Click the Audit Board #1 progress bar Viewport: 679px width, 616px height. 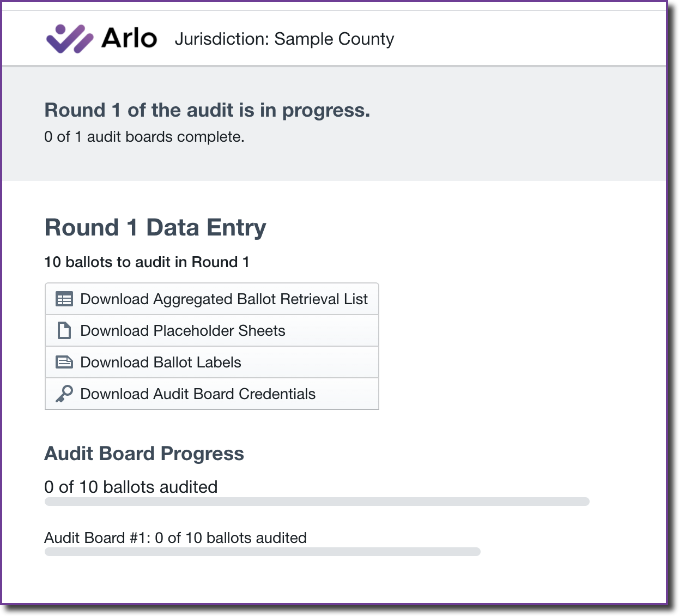pos(263,552)
